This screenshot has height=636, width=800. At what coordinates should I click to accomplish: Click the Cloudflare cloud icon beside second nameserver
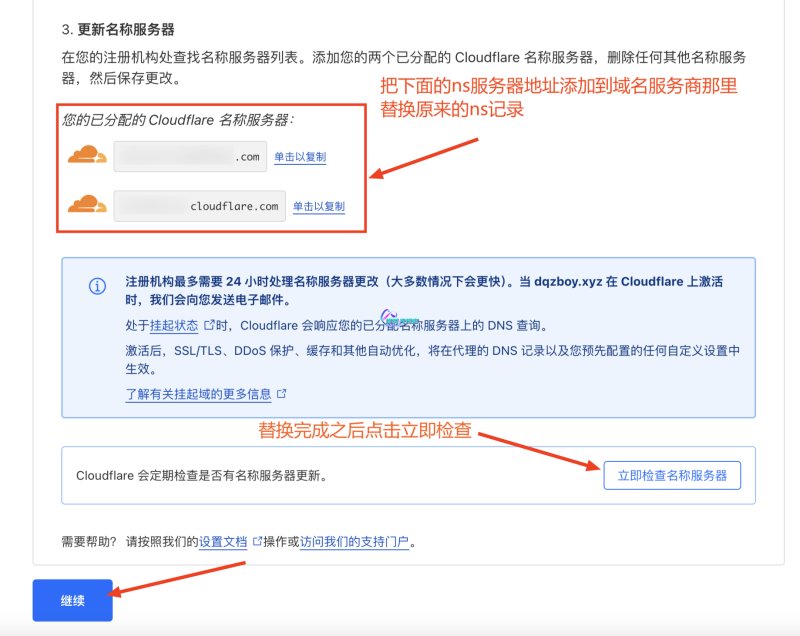[x=87, y=205]
